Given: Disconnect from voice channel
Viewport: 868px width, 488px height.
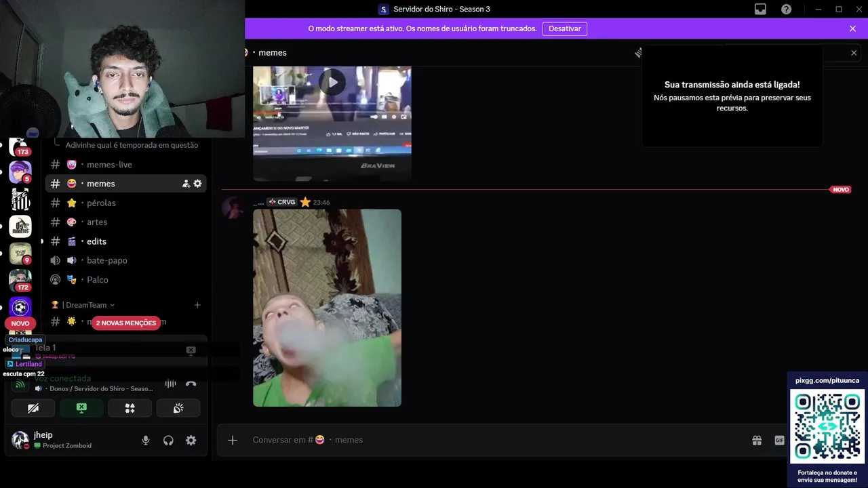Looking at the screenshot, I should 191,384.
